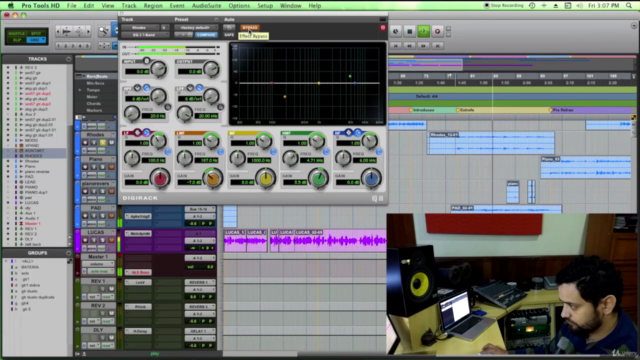This screenshot has height=360, width=640.
Task: Click the Melodyne insert on LUCAS track
Action: point(138,233)
